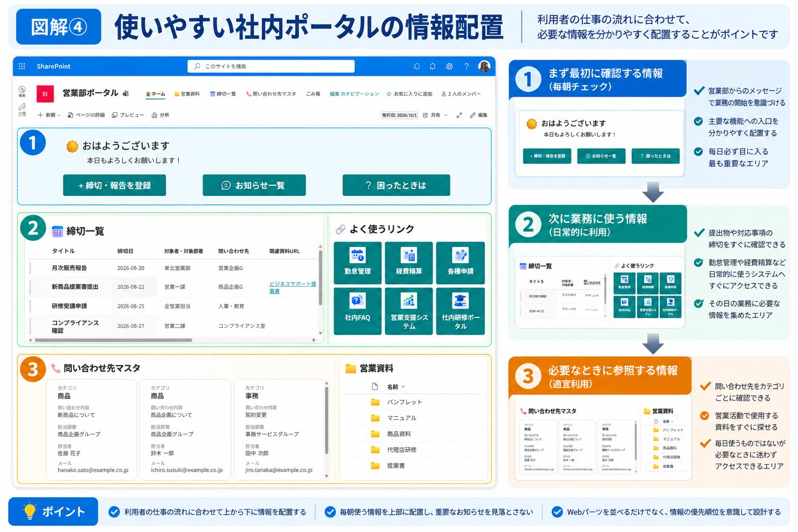Open the ビジネスサポート提案書 link
The height and width of the screenshot is (532, 798).
click(x=292, y=287)
